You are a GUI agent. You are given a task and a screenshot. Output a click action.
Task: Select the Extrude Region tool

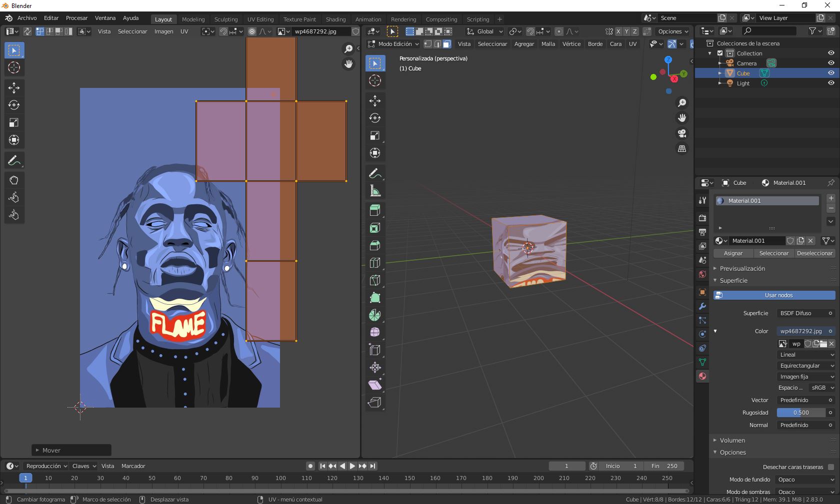point(375,210)
